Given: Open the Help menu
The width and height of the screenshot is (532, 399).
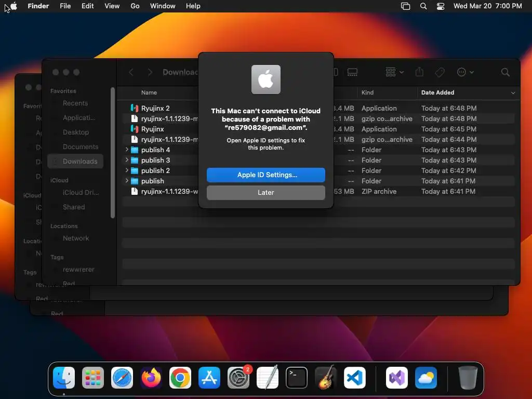Looking at the screenshot, I should 193,6.
